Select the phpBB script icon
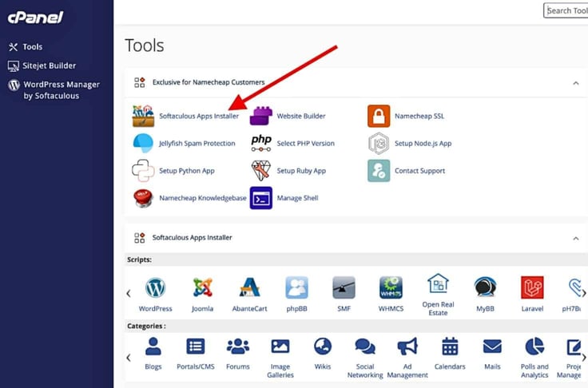 (296, 287)
